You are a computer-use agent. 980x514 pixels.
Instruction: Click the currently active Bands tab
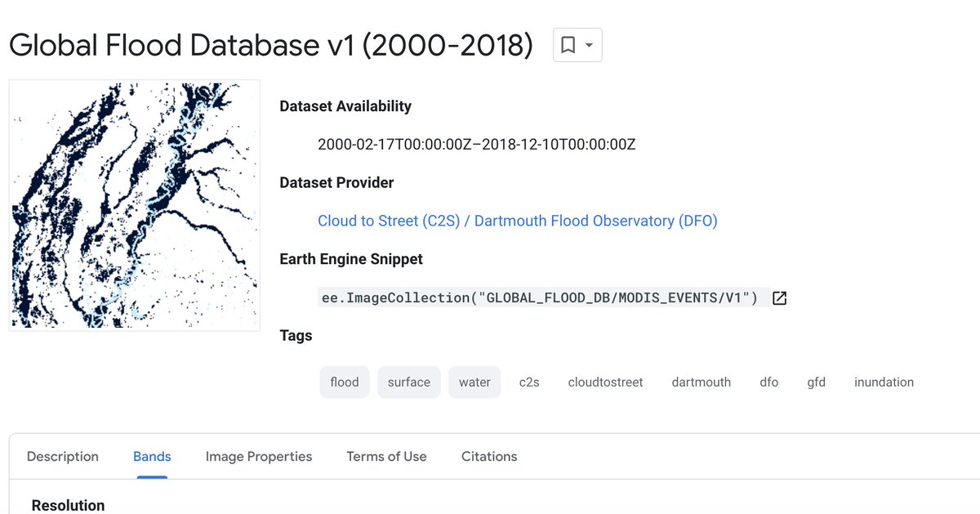pyautogui.click(x=151, y=456)
